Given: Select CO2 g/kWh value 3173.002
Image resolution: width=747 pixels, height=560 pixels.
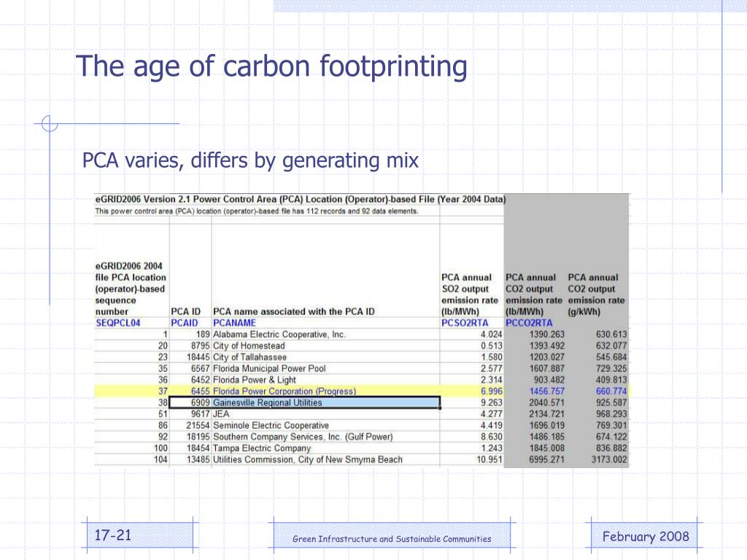Looking at the screenshot, I should [x=609, y=460].
